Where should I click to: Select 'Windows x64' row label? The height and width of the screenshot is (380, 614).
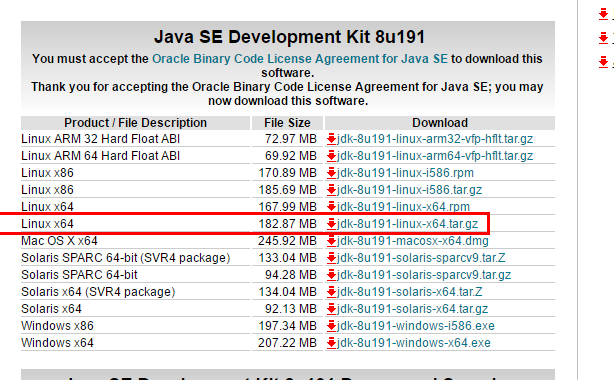point(58,343)
